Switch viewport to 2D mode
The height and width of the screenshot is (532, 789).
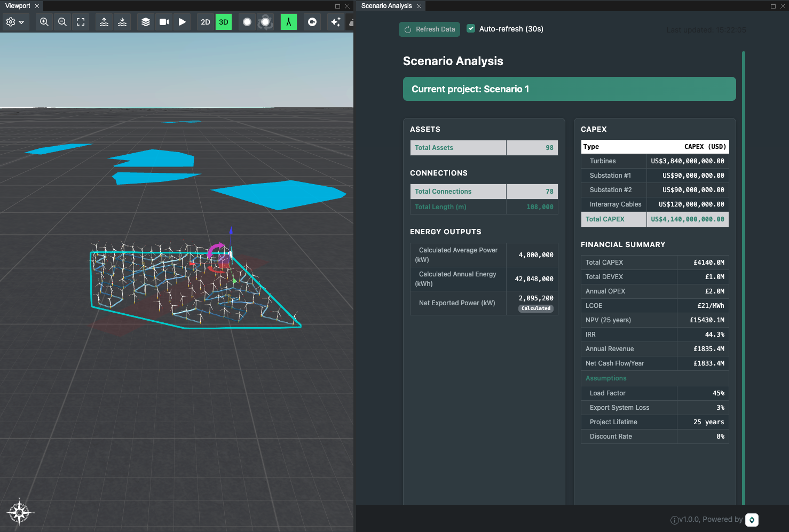206,22
